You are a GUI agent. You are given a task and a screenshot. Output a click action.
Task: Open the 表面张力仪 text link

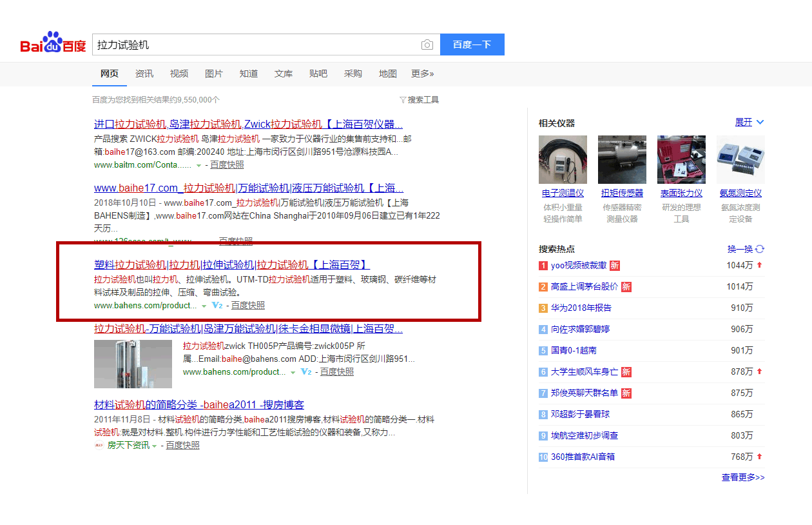(x=681, y=193)
